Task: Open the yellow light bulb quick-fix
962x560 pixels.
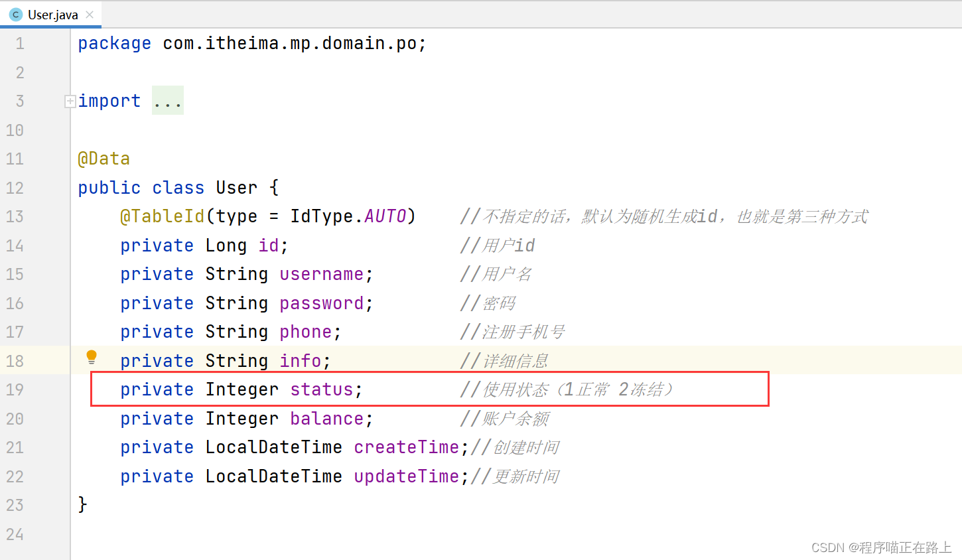Action: tap(92, 358)
